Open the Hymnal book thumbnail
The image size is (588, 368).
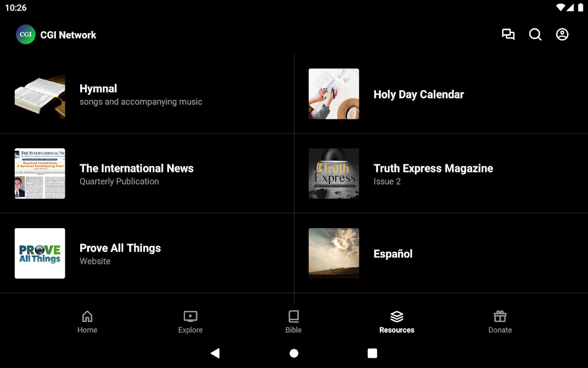(x=40, y=94)
